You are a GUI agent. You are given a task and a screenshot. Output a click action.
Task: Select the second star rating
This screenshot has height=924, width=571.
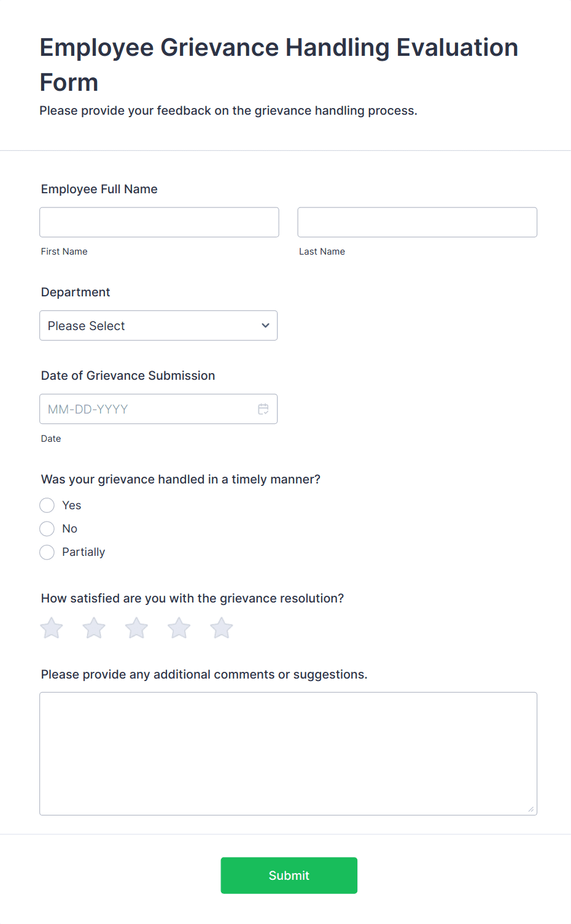coord(93,628)
